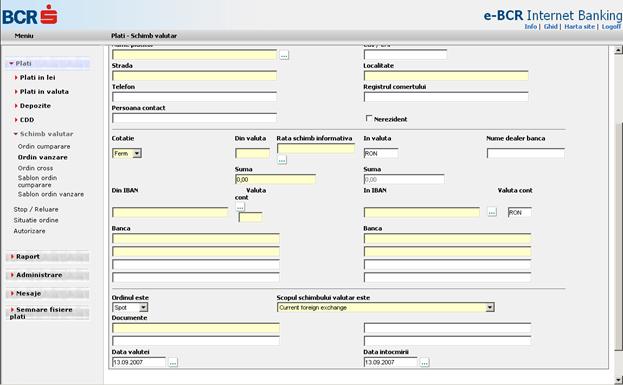Click the page scrollbar up arrow
623x385 pixels.
coord(618,50)
